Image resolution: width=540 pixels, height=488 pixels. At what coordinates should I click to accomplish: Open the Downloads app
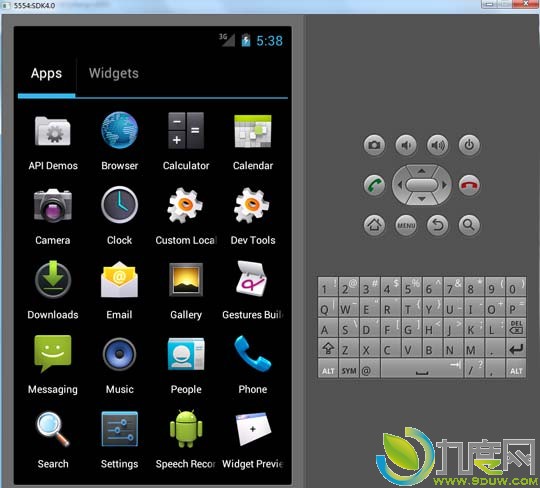coord(53,290)
